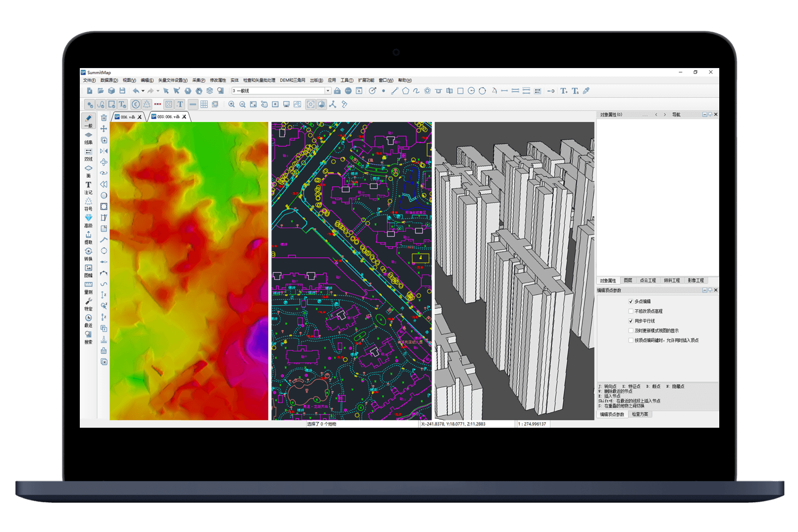The width and height of the screenshot is (798, 532).
Task: Click the 3D buildings model view
Action: [x=514, y=271]
